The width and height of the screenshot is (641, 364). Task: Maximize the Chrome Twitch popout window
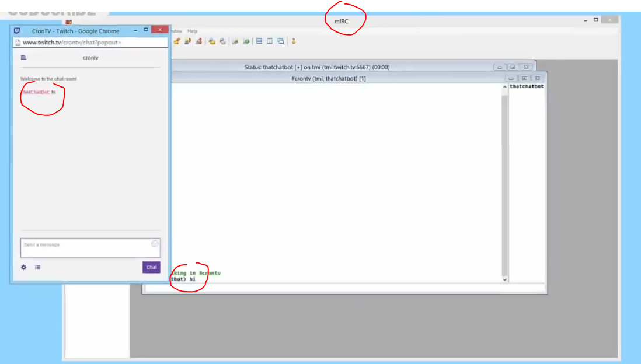point(146,30)
